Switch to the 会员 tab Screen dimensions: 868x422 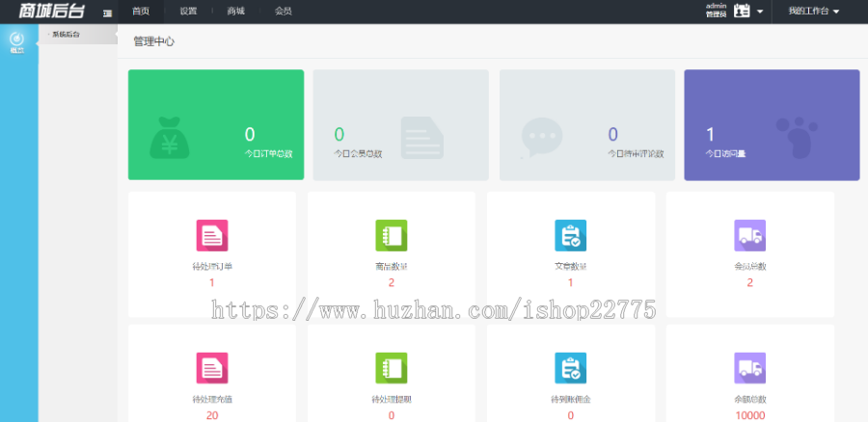pyautogui.click(x=284, y=12)
